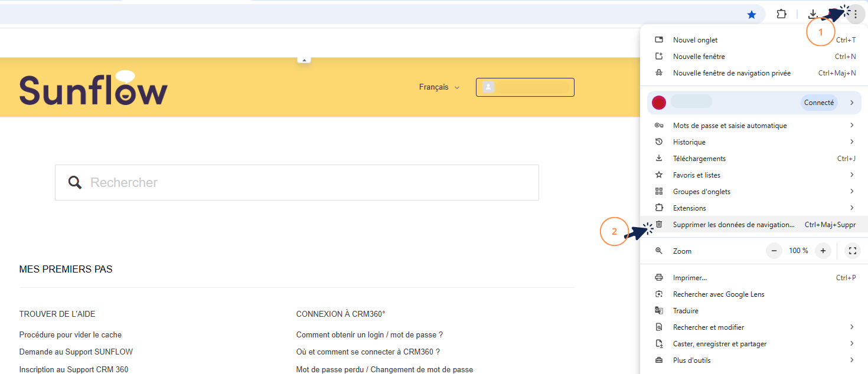The image size is (868, 374).
Task: Click the red profile avatar circle
Action: pyautogui.click(x=659, y=103)
